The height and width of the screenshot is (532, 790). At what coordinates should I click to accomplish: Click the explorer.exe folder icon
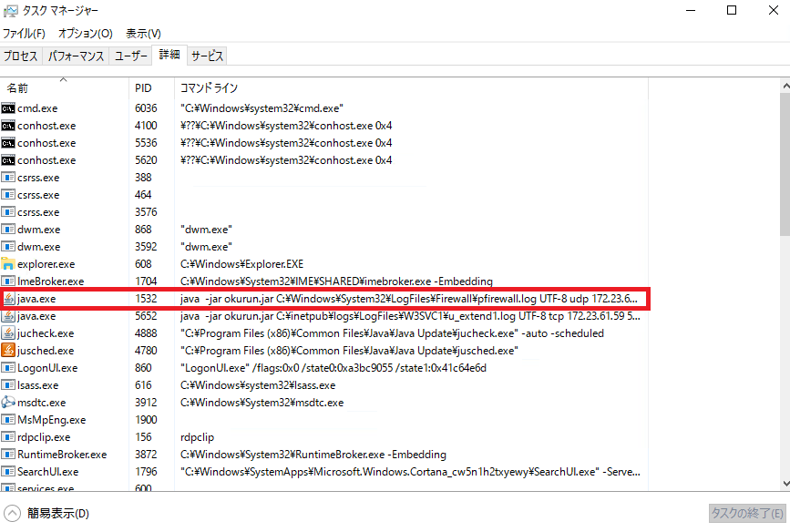(8, 264)
